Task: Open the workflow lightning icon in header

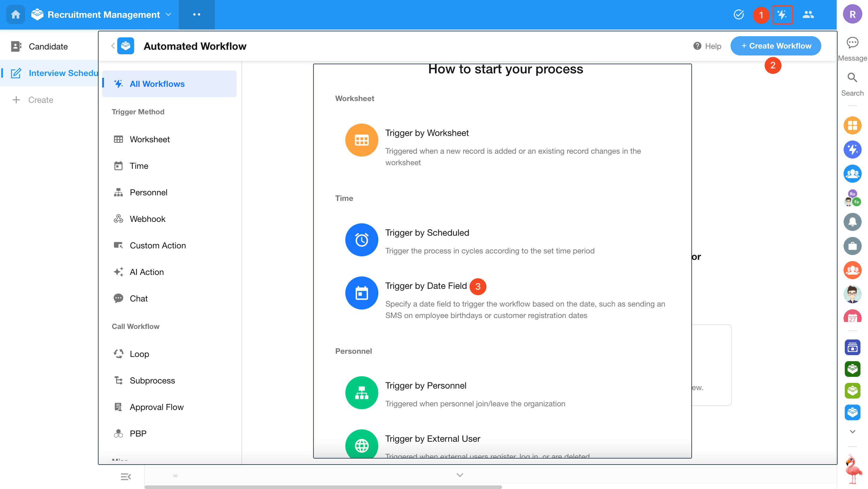Action: pos(782,14)
